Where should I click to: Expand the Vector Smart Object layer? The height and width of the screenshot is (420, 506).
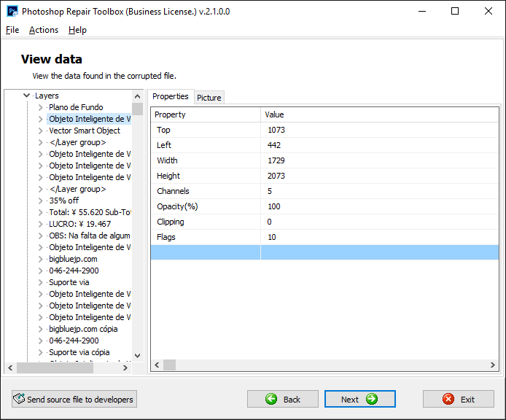(x=41, y=131)
